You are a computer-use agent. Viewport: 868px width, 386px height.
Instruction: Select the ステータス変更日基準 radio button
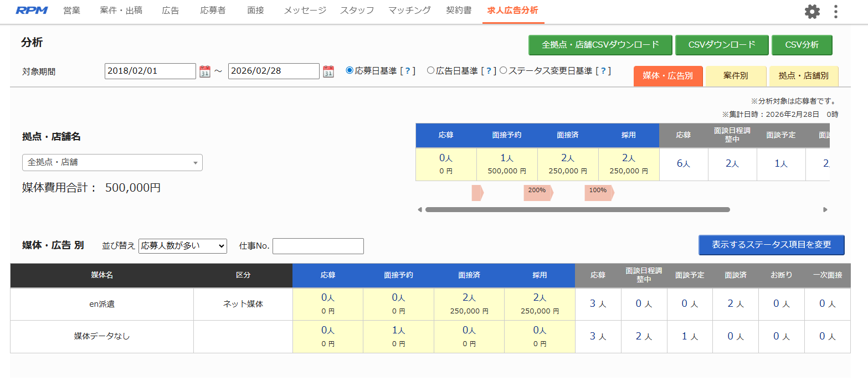coord(503,70)
